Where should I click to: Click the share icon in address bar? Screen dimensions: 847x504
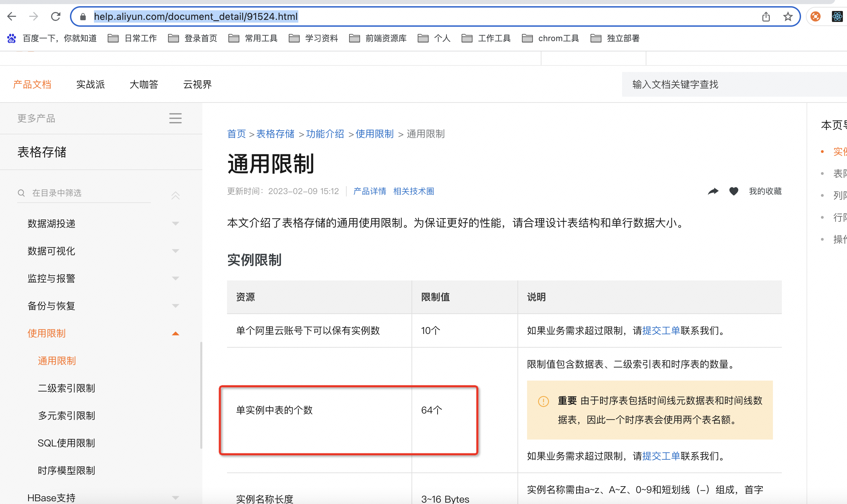click(x=766, y=16)
